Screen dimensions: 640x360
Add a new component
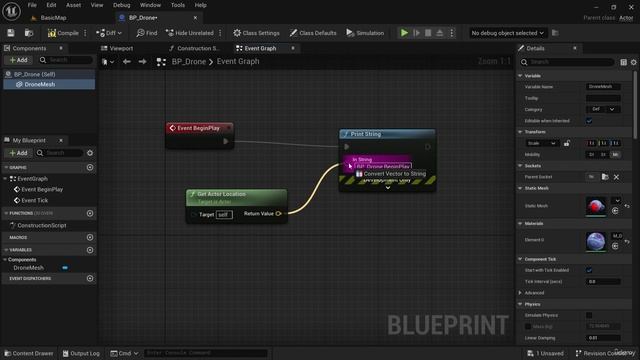(18, 60)
